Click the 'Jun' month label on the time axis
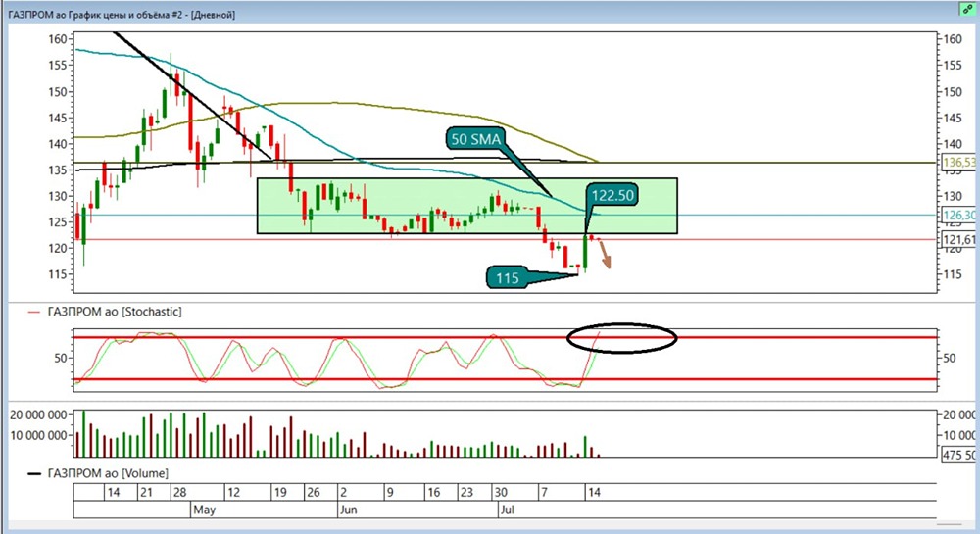 coord(348,510)
